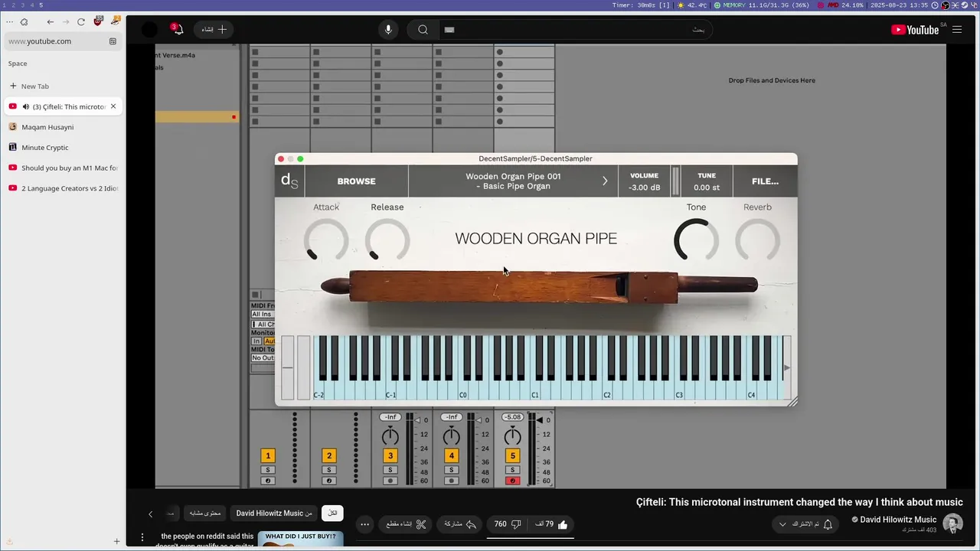Image resolution: width=980 pixels, height=551 pixels.
Task: Click the keyboard scroll-right arrow
Action: point(787,368)
